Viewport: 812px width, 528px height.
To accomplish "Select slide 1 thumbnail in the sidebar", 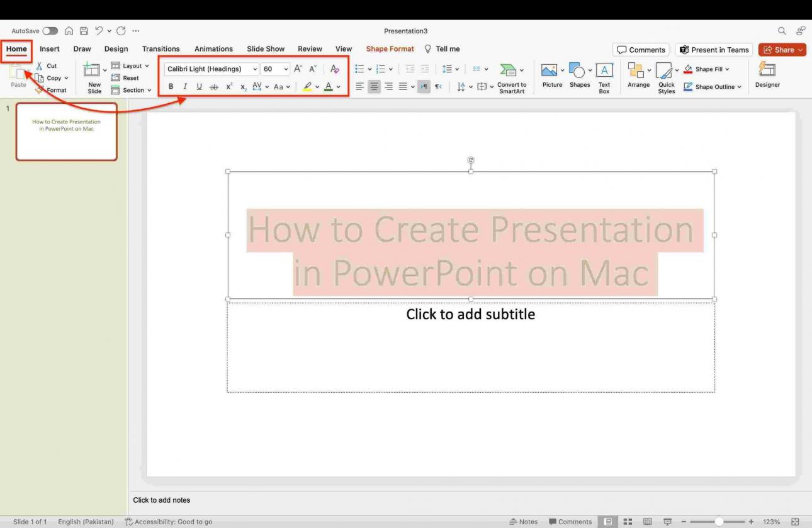I will tap(66, 132).
